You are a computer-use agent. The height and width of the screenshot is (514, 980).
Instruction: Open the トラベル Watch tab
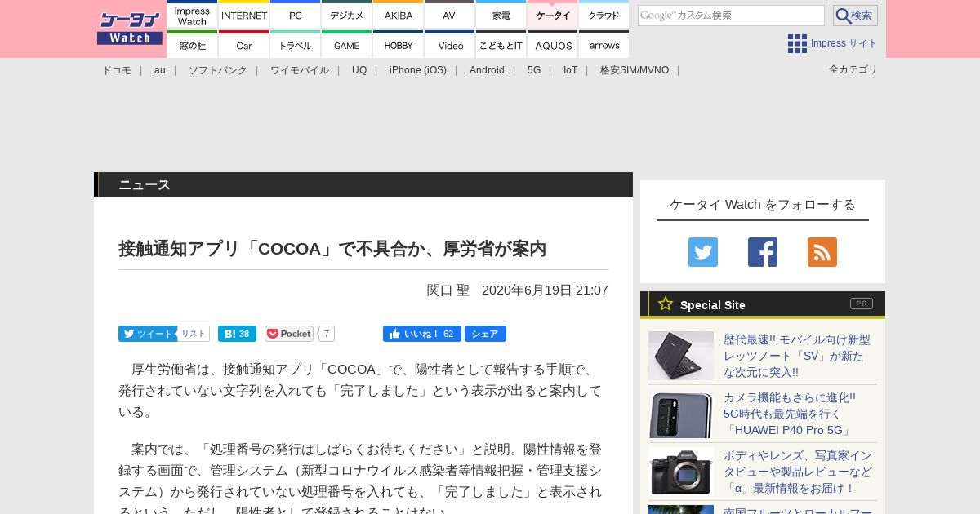click(x=296, y=45)
